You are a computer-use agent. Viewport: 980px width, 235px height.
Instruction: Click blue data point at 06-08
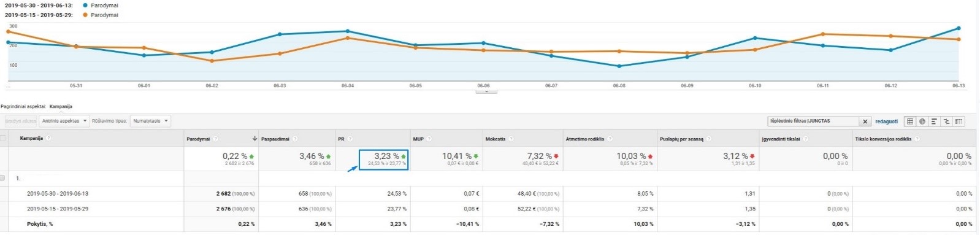click(x=619, y=66)
